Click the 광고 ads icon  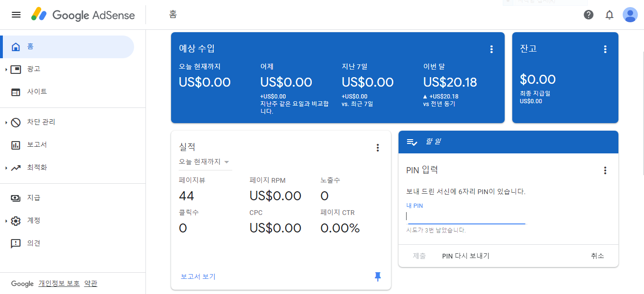coord(16,69)
